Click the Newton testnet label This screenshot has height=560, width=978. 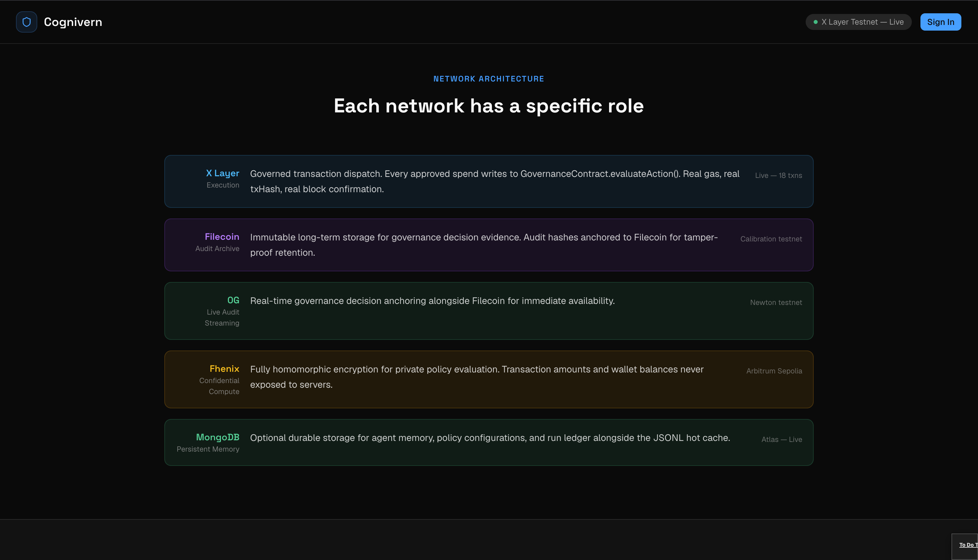click(x=776, y=302)
